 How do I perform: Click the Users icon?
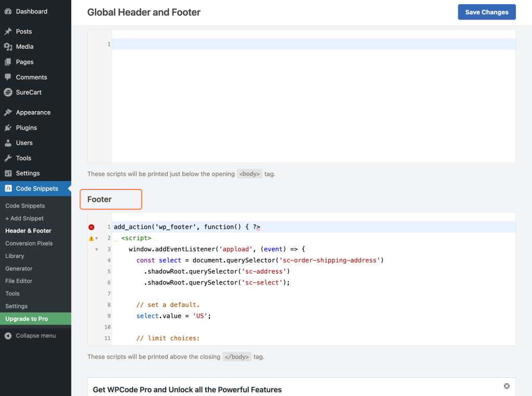[7, 143]
